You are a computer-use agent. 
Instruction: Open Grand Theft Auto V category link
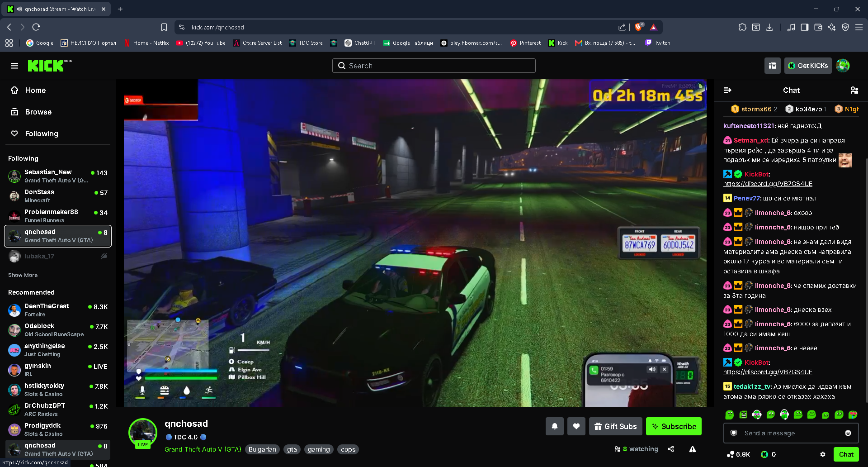203,449
